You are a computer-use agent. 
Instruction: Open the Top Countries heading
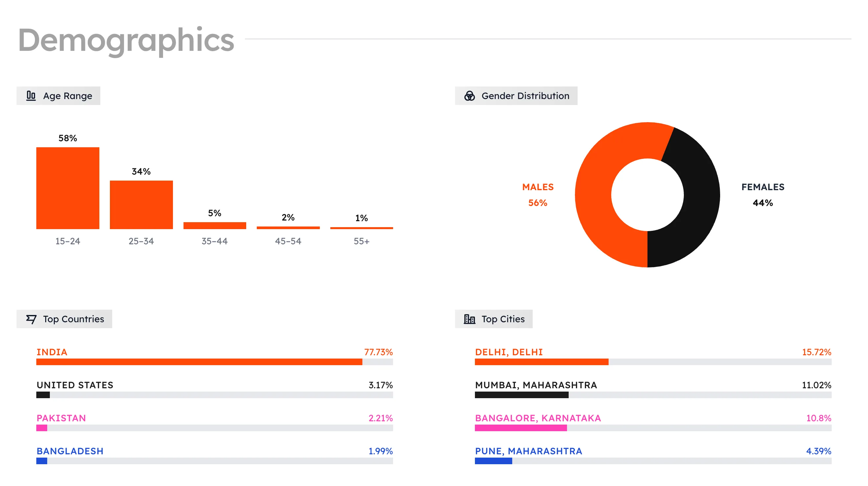point(74,319)
